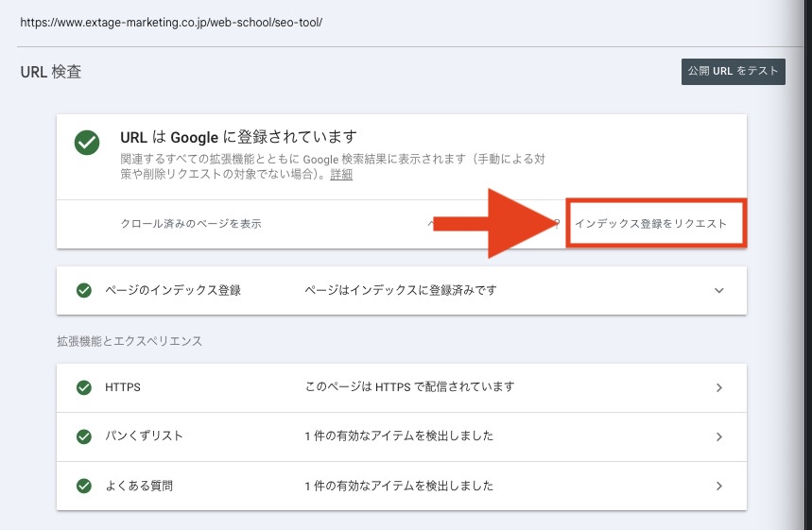
Task: Open パンくずリスト row chevron arrow
Action: tap(718, 436)
